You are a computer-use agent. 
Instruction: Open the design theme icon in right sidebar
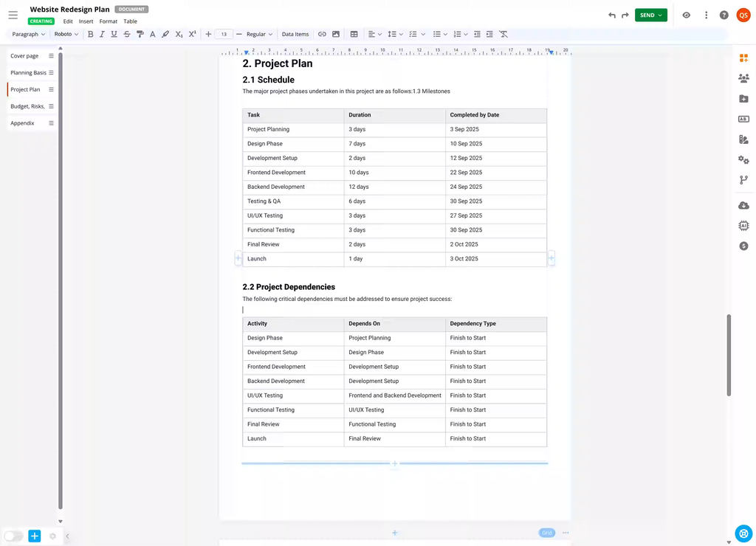(x=743, y=139)
